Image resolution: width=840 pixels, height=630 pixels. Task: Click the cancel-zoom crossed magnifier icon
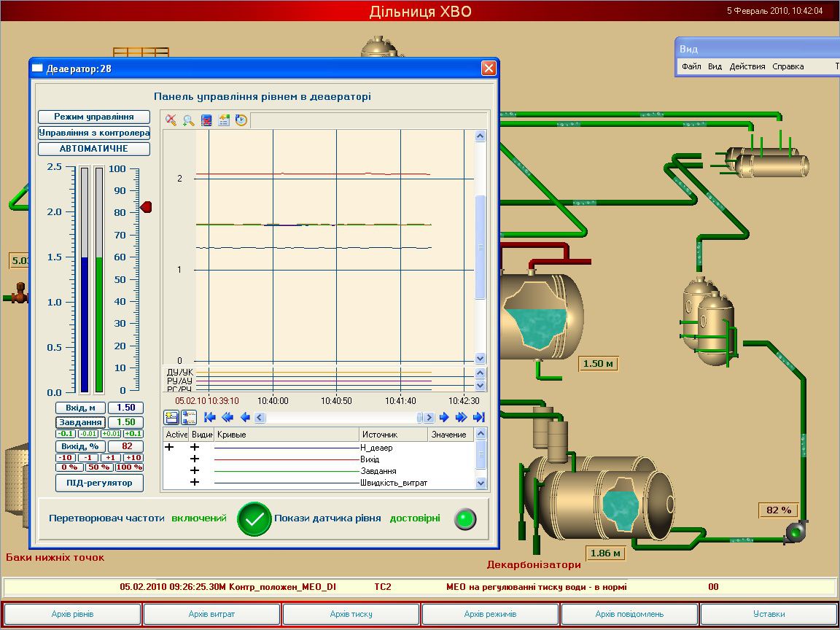click(171, 121)
